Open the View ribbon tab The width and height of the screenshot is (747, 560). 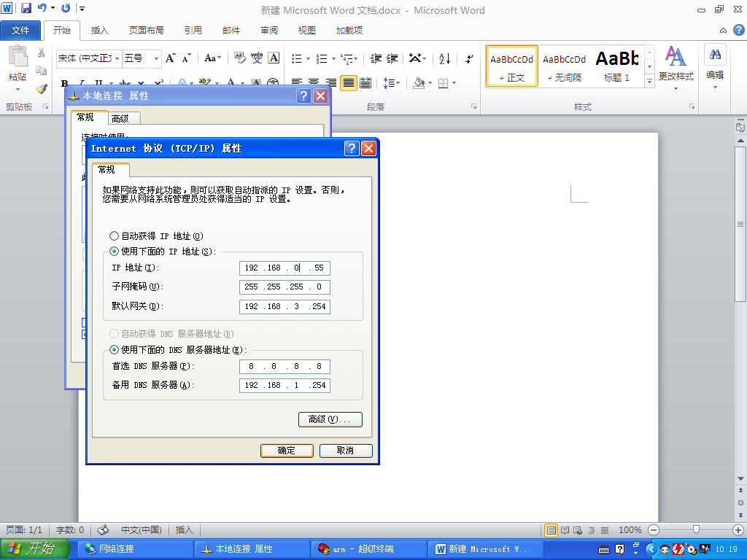[x=307, y=31]
